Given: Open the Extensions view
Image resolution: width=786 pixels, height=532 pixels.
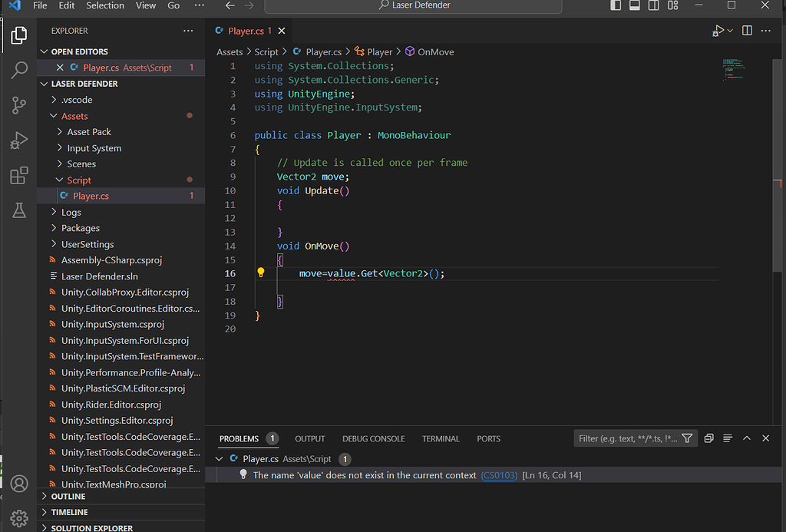Looking at the screenshot, I should 19,177.
